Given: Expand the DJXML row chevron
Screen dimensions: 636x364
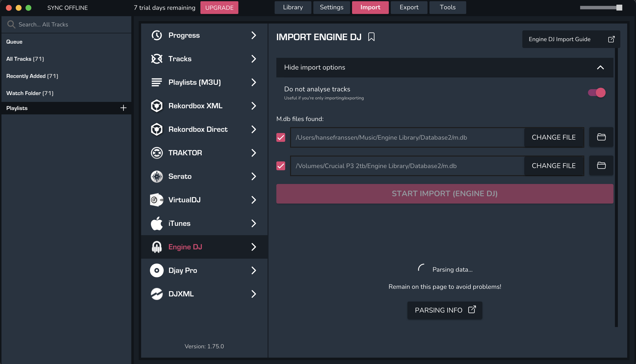Looking at the screenshot, I should (x=254, y=294).
